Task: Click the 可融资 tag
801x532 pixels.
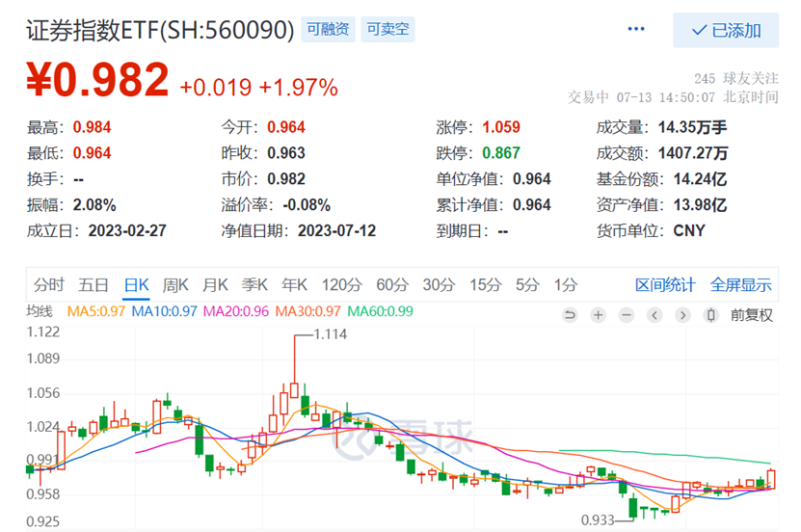Action: click(328, 29)
